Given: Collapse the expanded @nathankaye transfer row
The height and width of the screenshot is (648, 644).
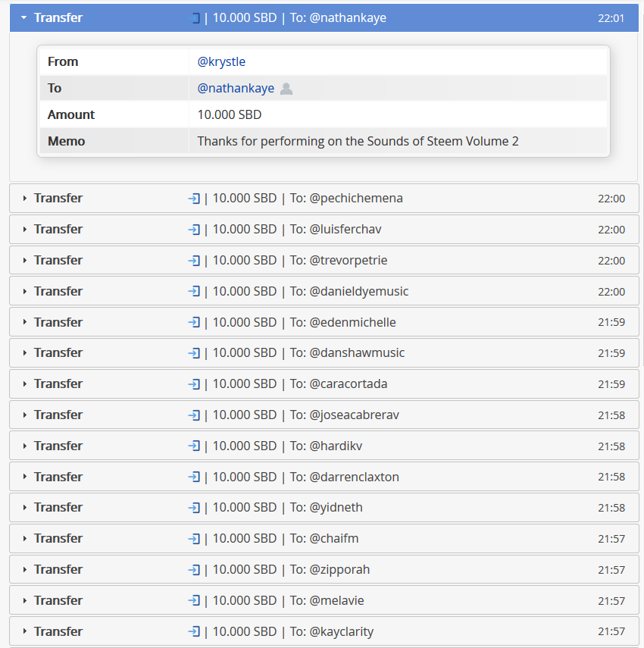Looking at the screenshot, I should [324, 17].
